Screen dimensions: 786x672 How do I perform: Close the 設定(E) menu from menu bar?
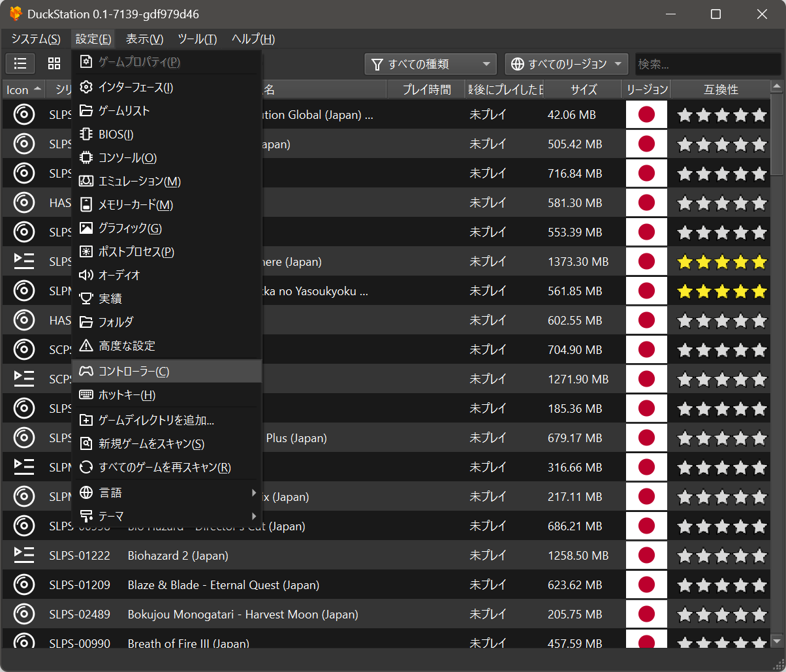(x=93, y=39)
